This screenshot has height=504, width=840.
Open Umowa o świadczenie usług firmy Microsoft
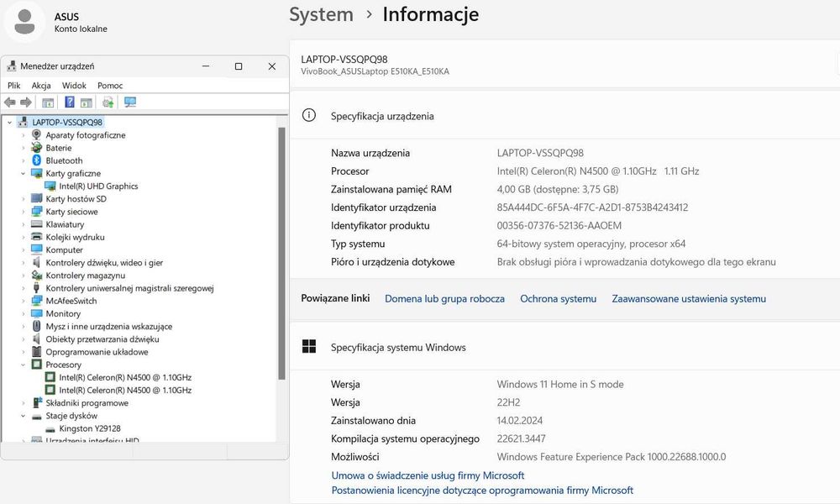(x=428, y=475)
